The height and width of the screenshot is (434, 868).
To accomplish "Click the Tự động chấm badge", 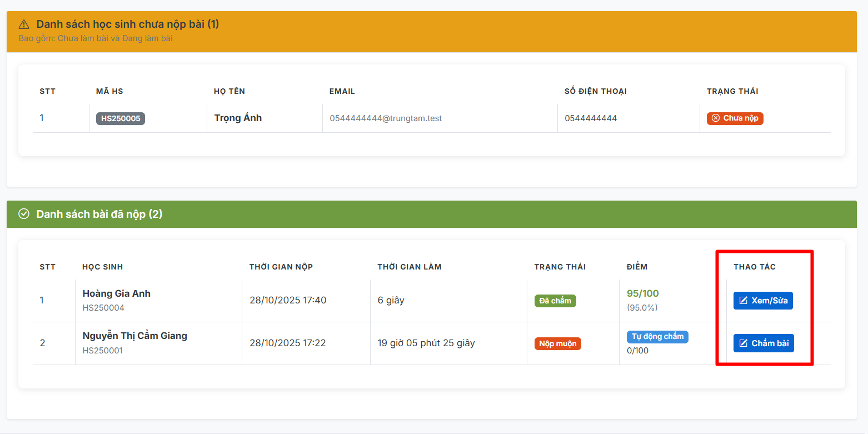I will 657,337.
